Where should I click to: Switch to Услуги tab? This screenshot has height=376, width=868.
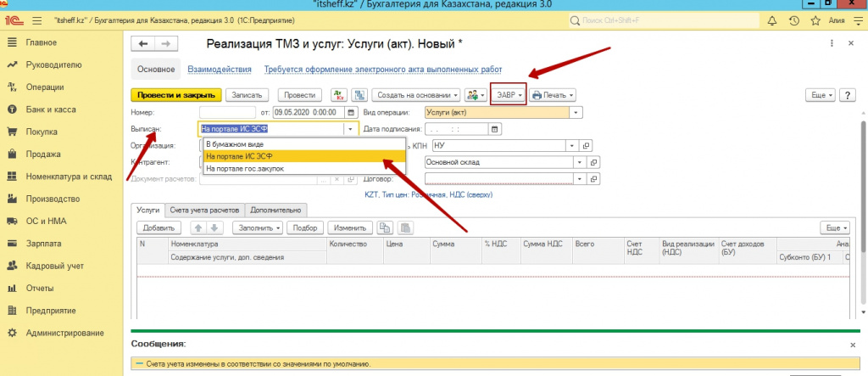tap(147, 210)
